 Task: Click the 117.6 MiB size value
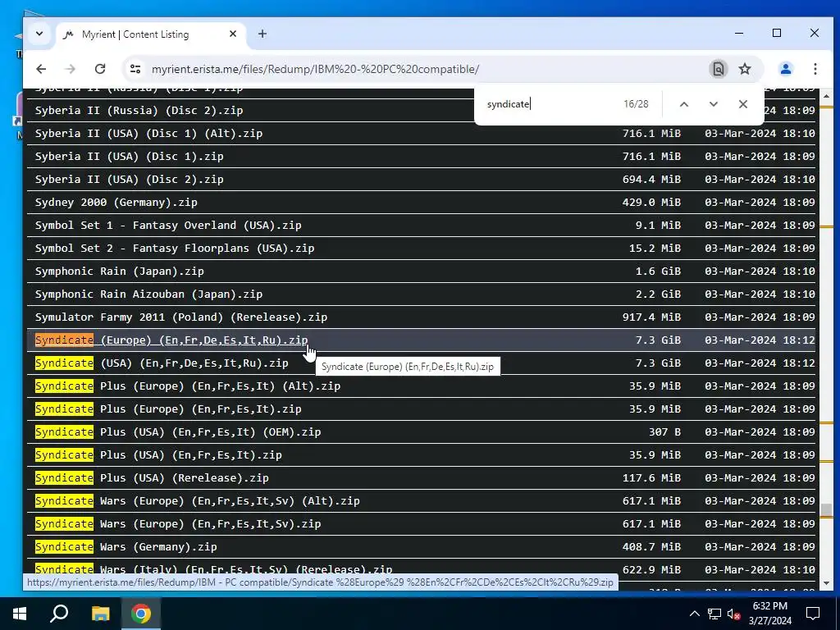pos(651,478)
